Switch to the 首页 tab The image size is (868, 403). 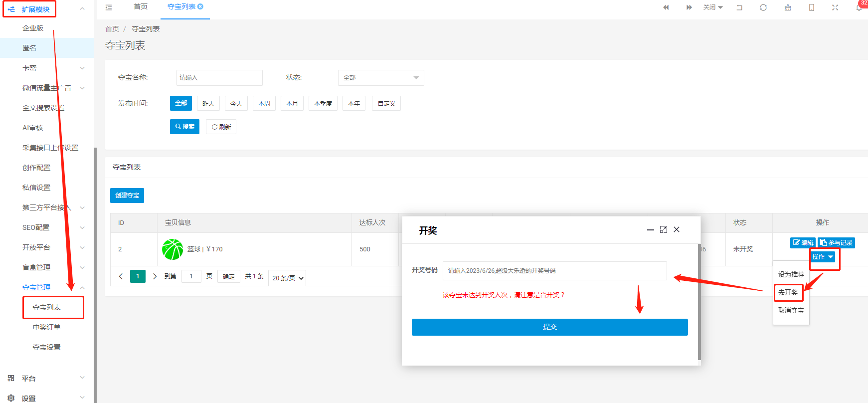pos(141,7)
